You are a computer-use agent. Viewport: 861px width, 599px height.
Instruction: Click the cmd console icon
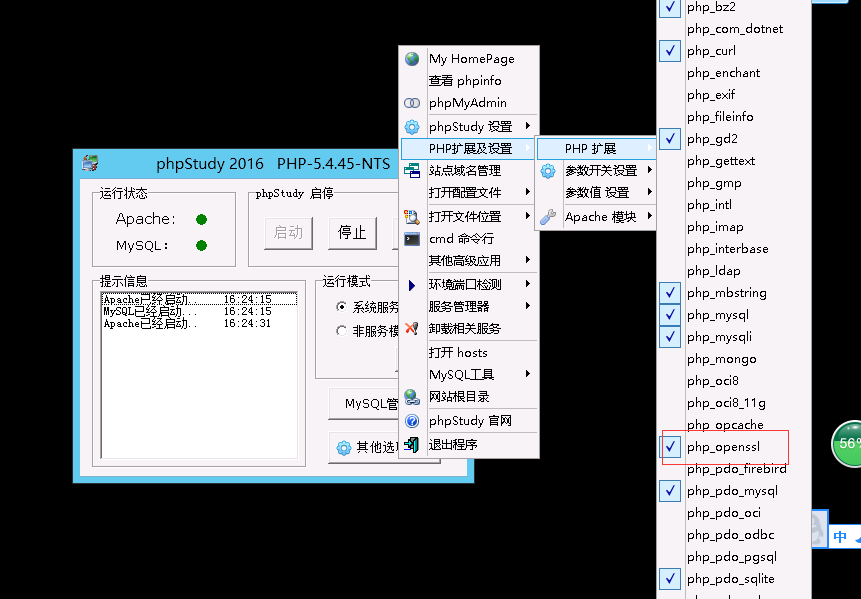[x=412, y=239]
